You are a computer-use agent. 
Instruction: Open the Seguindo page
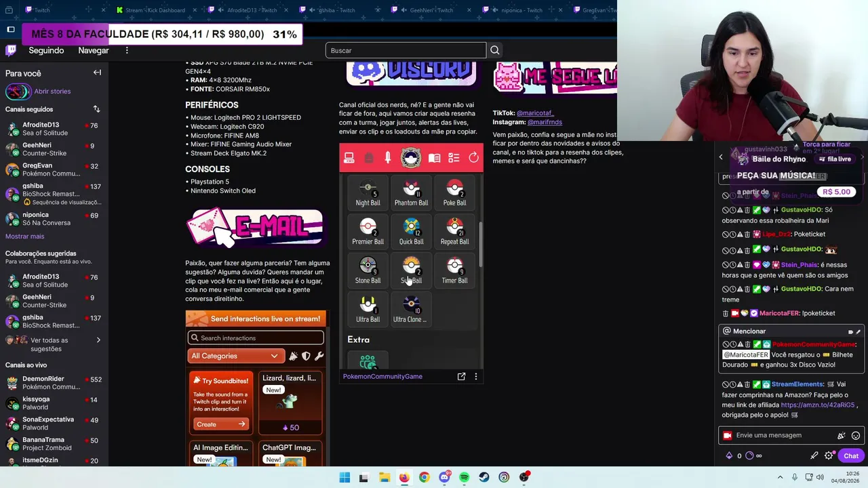coord(46,50)
